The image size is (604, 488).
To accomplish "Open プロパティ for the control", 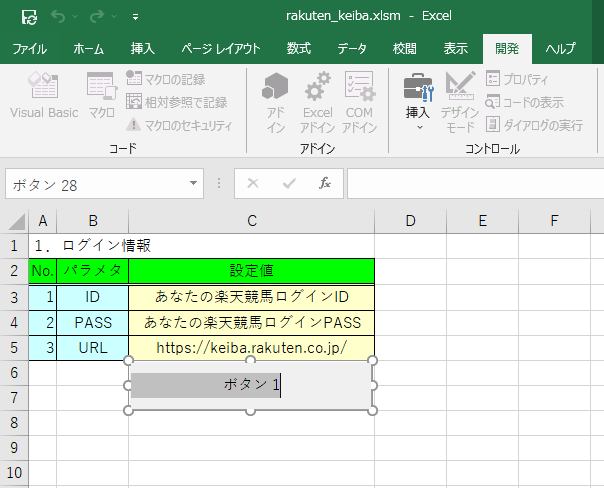I will click(517, 79).
